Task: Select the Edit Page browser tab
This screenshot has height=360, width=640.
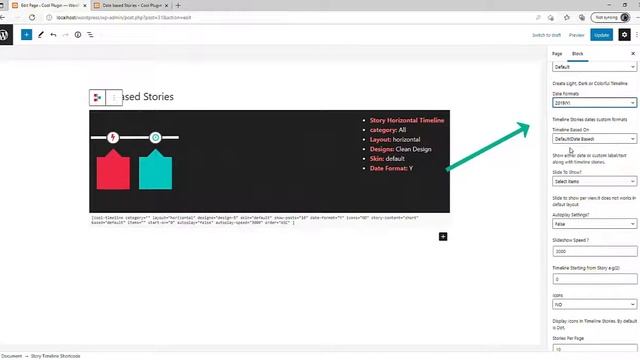Action: click(x=48, y=6)
